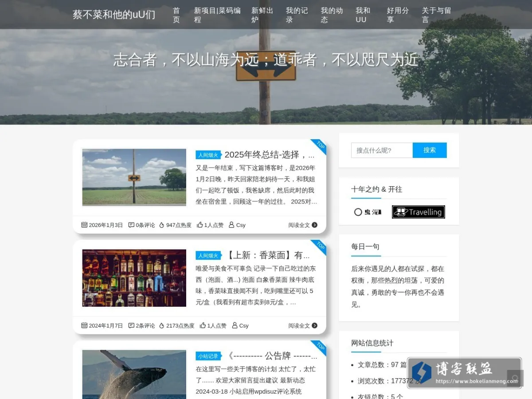Image resolution: width=532 pixels, height=399 pixels.
Task: Click the date 2024年1月7日
Action: (x=106, y=326)
